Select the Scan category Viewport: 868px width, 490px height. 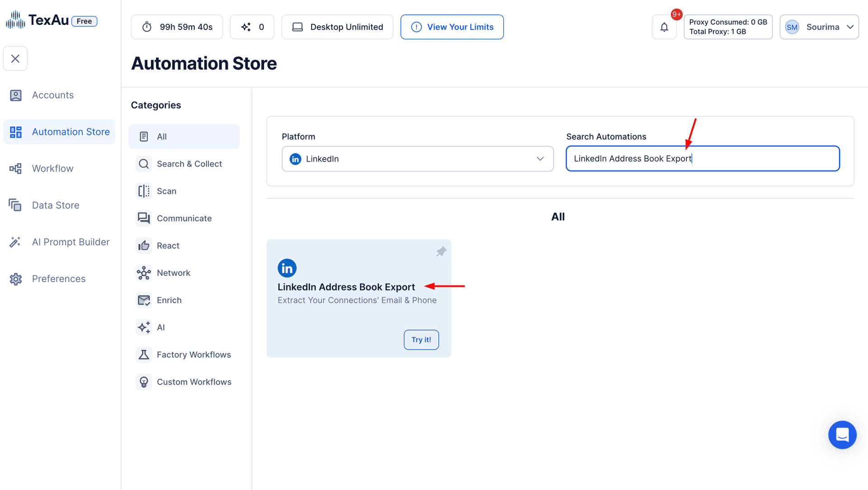[x=184, y=191]
